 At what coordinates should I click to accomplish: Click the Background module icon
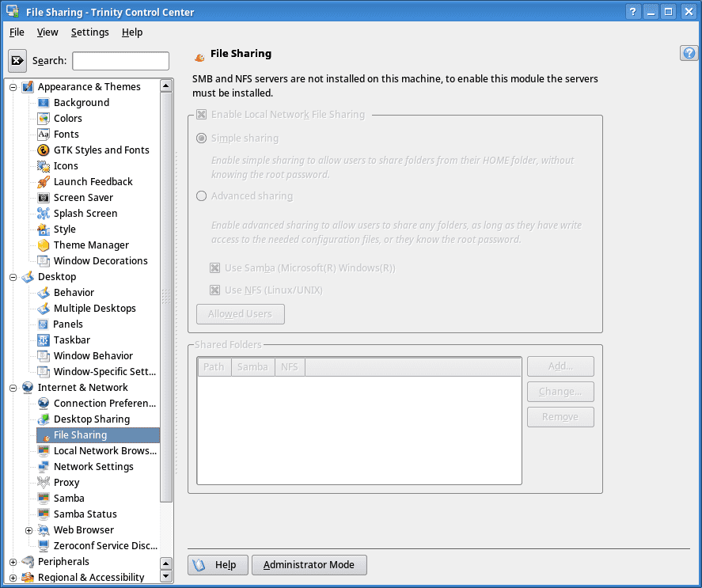tap(44, 103)
